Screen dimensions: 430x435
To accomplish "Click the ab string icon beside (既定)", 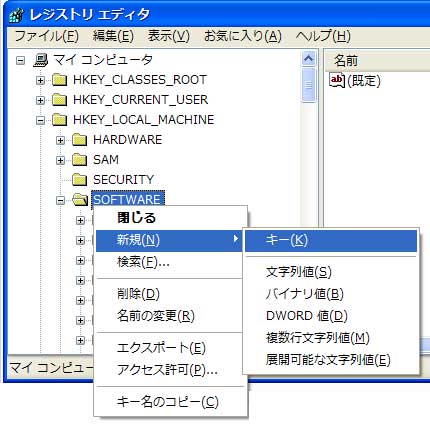I will [337, 80].
